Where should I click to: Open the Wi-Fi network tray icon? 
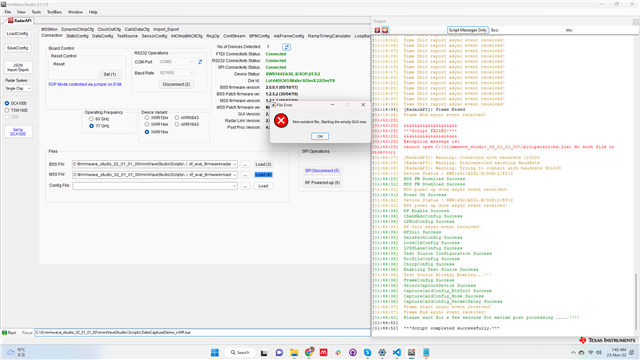[590, 353]
